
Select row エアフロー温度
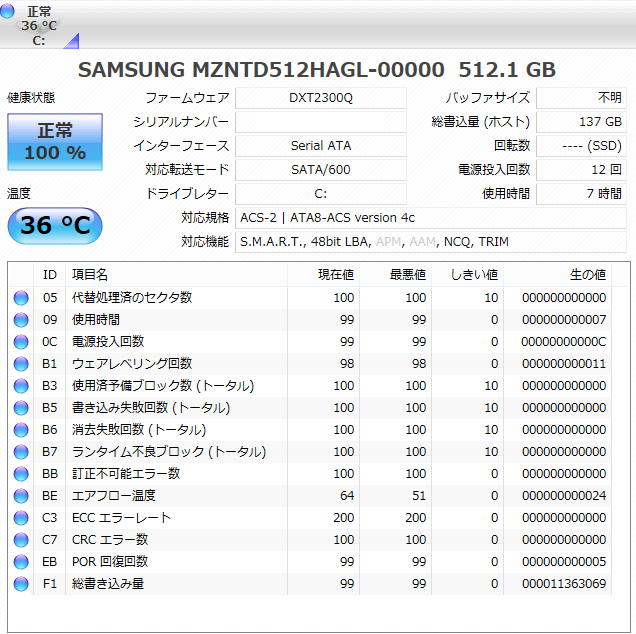pos(310,496)
